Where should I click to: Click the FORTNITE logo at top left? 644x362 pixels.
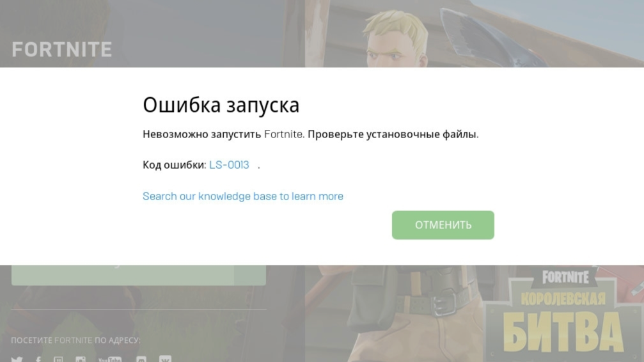(61, 50)
